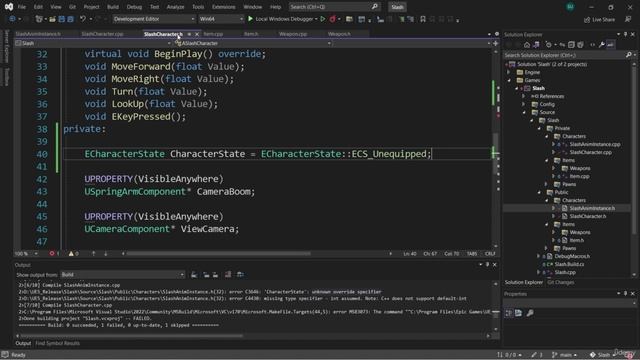Click the Solution Explorer Properties wrench icon
Screen dimensions: 640x360
(x=602, y=45)
